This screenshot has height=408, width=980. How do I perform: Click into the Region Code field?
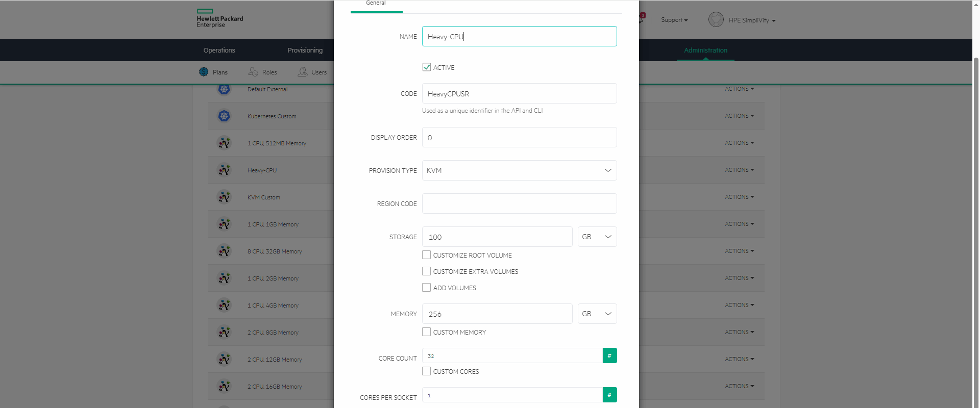pos(519,203)
